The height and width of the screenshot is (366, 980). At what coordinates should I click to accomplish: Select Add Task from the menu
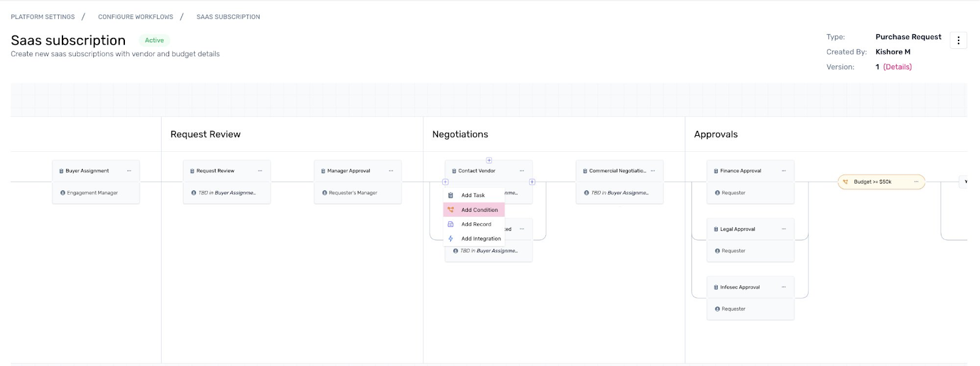pyautogui.click(x=473, y=195)
